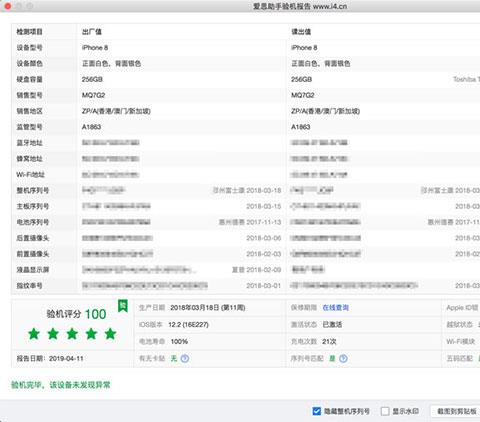Image resolution: width=480 pixels, height=422 pixels.
Task: Click 郑州富士康 2018-03-18 in 出厂值 column
Action: click(247, 190)
